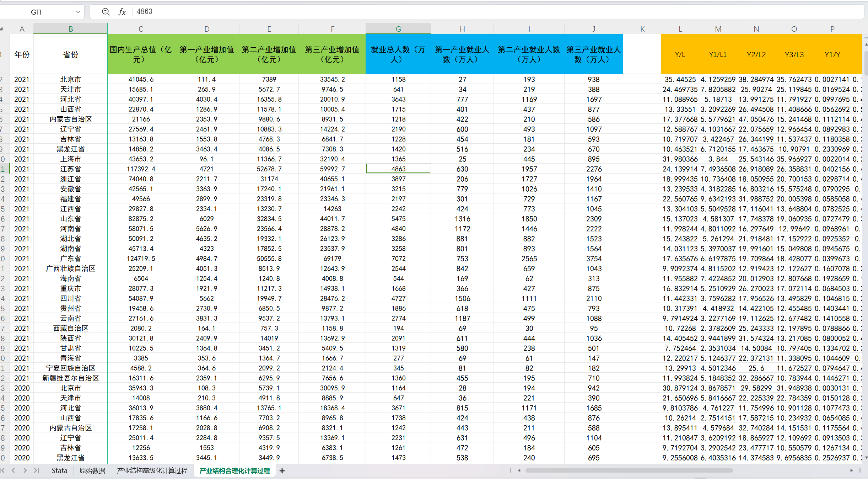Click the 新疆维吾尔自治区 cell
868x479 pixels.
[x=70, y=378]
